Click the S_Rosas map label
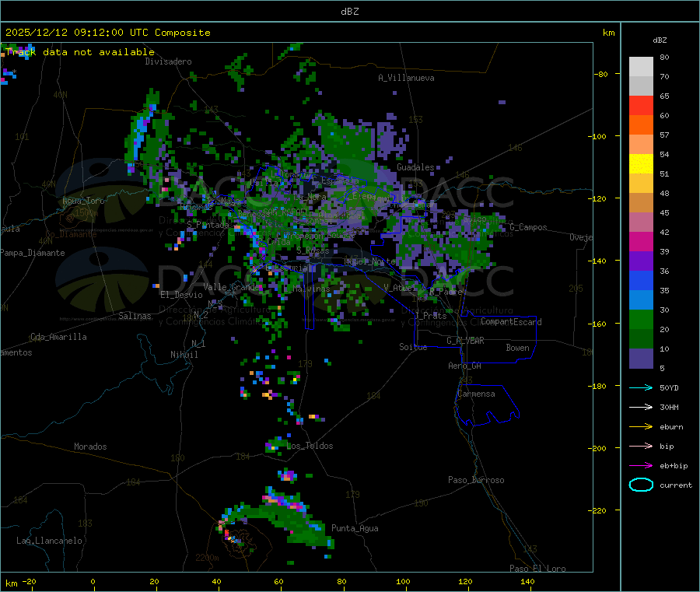This screenshot has width=700, height=592. [313, 250]
